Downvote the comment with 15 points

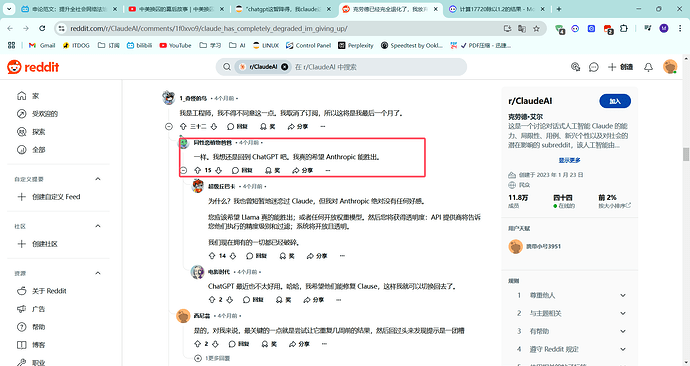pyautogui.click(x=218, y=170)
